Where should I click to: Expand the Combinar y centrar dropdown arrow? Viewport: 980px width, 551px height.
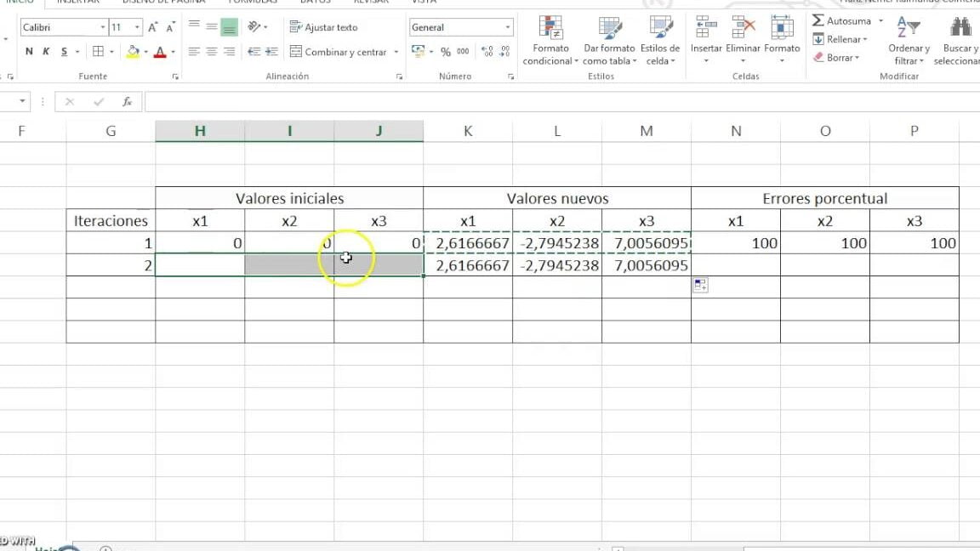[396, 52]
